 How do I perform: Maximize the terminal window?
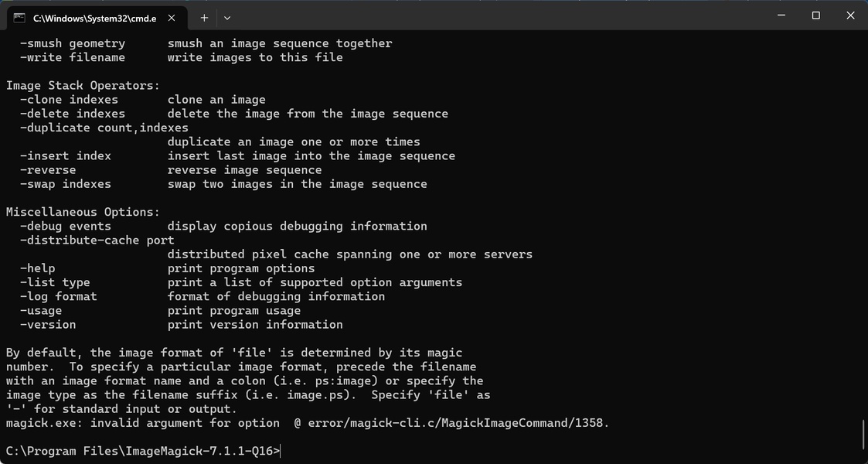pos(815,15)
